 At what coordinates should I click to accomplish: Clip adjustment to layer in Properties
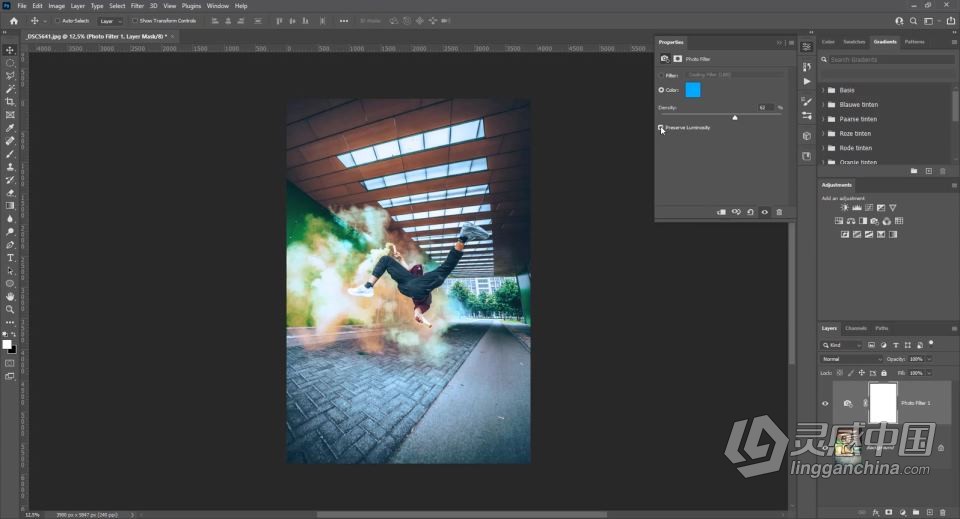coord(721,212)
